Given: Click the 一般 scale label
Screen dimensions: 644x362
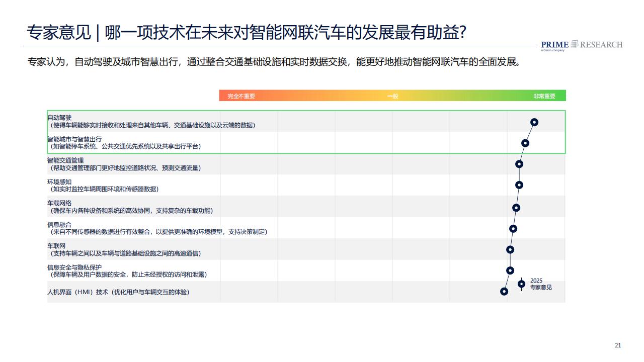Looking at the screenshot, I should 392,96.
